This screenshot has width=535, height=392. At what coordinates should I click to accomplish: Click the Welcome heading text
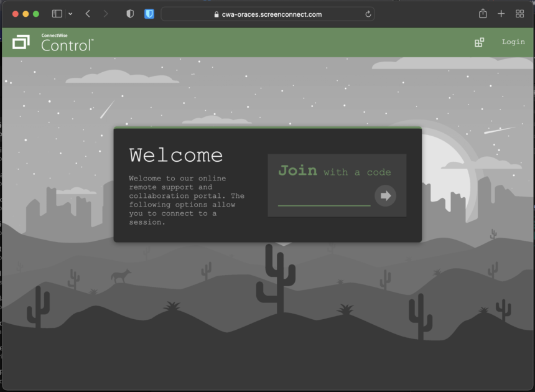click(175, 155)
